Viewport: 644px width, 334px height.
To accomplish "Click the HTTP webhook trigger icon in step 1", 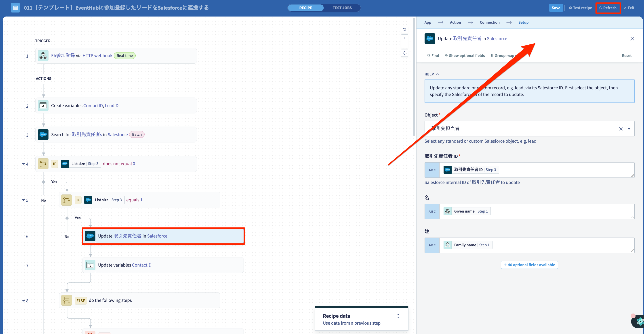I will pyautogui.click(x=43, y=55).
